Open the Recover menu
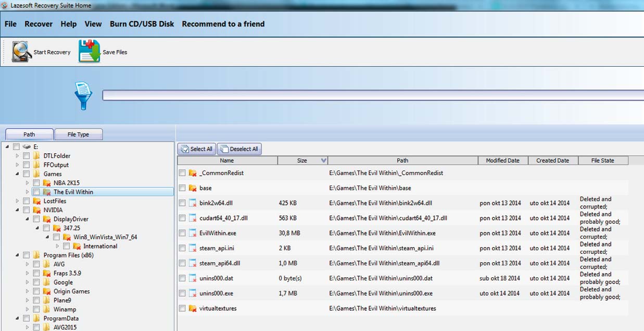 point(39,24)
